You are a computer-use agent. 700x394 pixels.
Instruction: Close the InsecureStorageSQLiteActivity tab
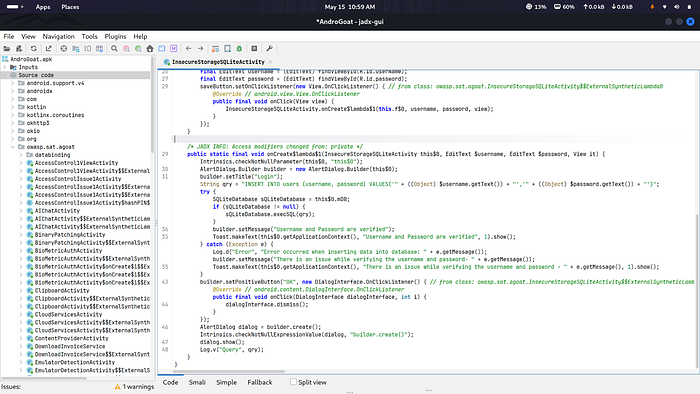[271, 62]
